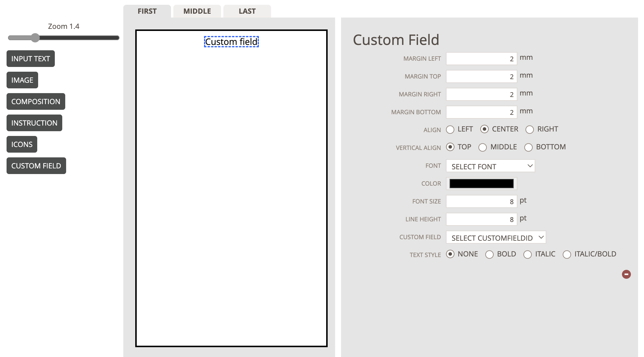Viewport: 644px width, 357px height.
Task: Open the SELECT FONT dropdown
Action: pyautogui.click(x=490, y=166)
